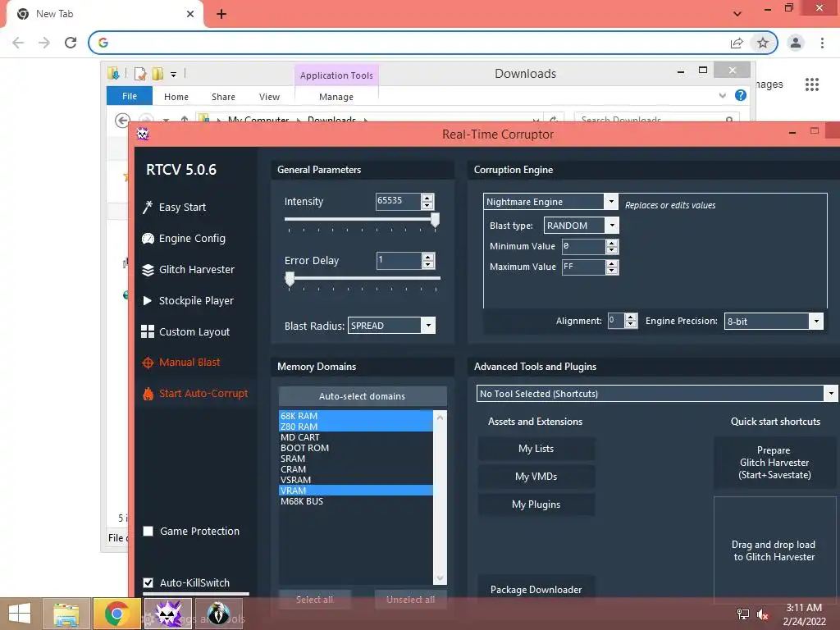
Task: Open Blast type RANDOM dropdown
Action: tap(612, 226)
